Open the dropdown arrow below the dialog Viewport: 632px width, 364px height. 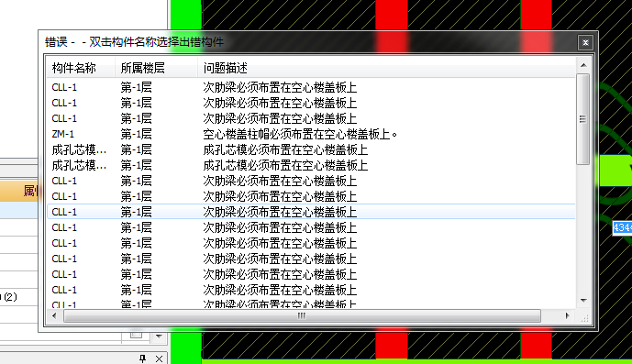point(159,336)
